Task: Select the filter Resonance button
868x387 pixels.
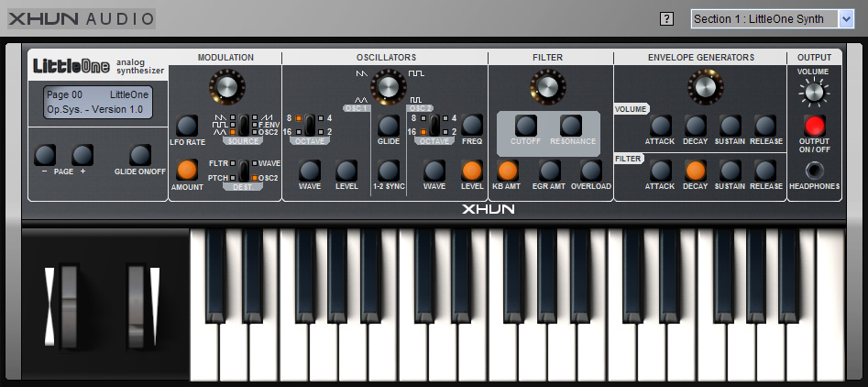Action: (571, 127)
